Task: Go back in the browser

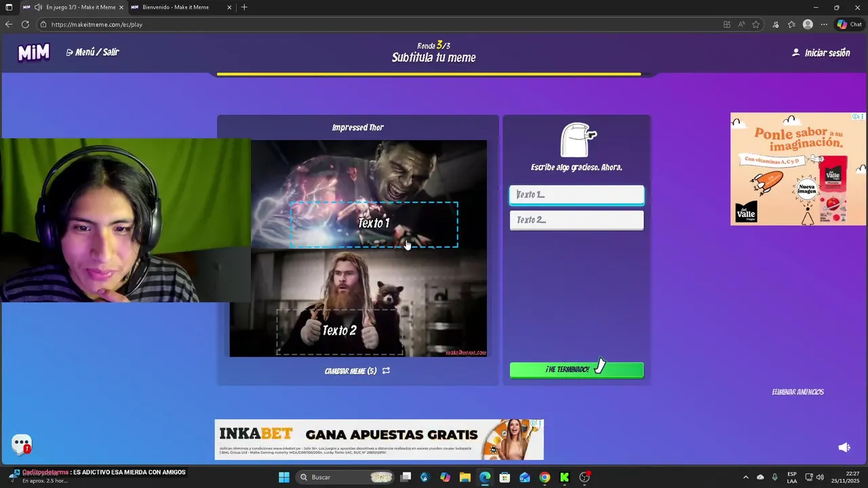Action: (x=9, y=24)
